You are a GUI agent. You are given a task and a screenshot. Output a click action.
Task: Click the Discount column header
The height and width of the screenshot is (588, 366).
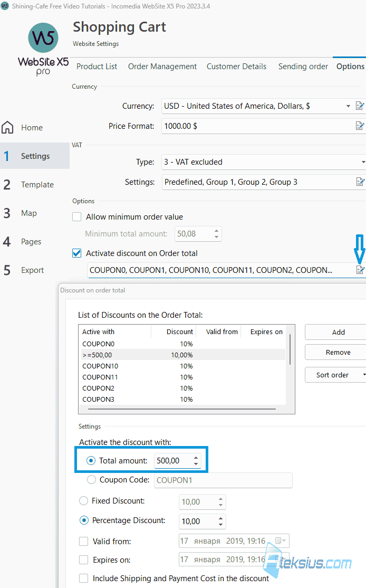point(173,331)
